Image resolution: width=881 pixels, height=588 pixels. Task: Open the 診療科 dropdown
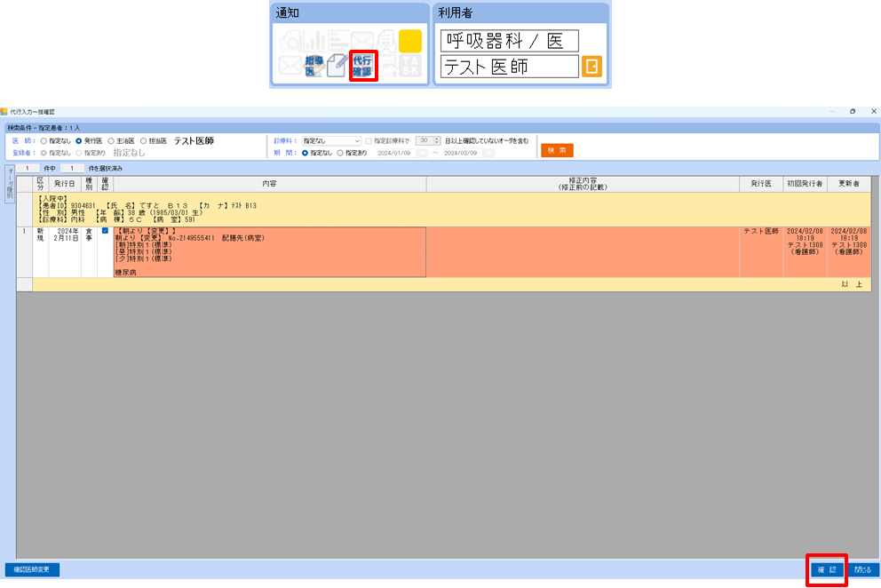click(x=331, y=141)
